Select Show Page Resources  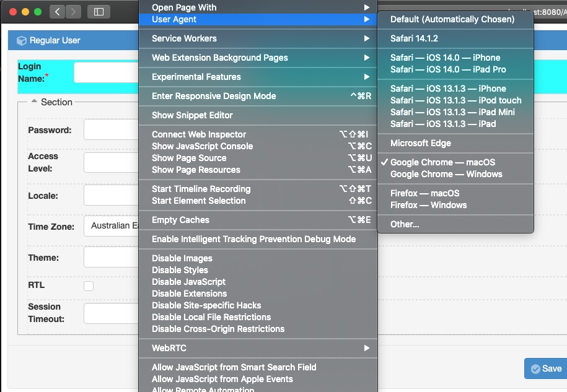(x=258, y=170)
